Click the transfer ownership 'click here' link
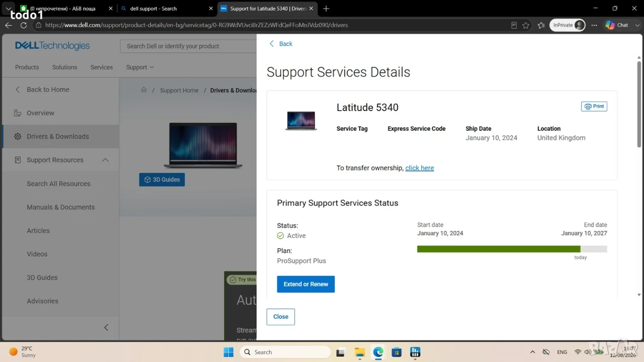The image size is (644, 362). point(420,168)
